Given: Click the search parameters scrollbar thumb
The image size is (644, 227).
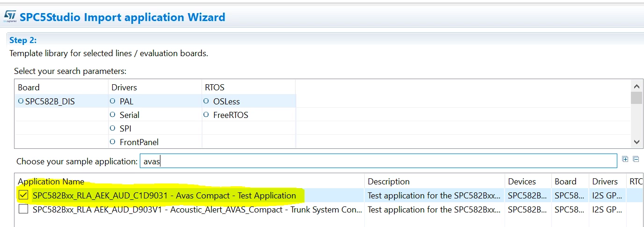Looking at the screenshot, I should [636, 98].
